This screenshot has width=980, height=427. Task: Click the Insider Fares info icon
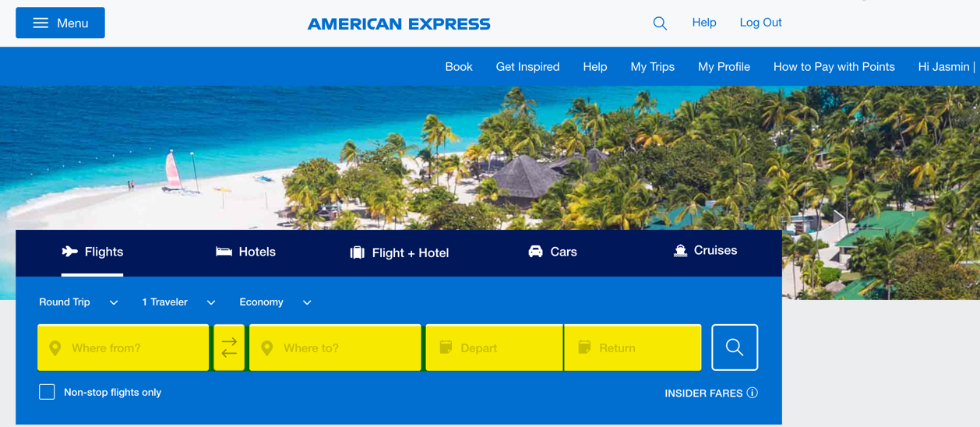752,393
